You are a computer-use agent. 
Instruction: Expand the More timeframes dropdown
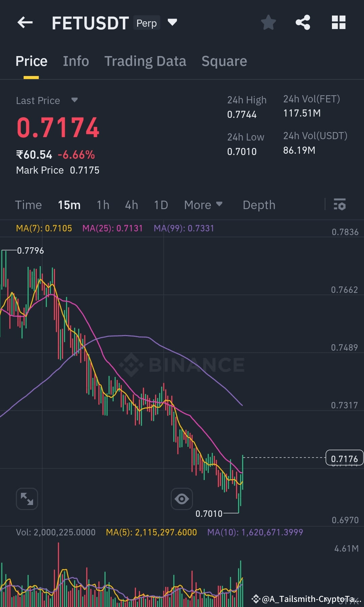pyautogui.click(x=203, y=205)
